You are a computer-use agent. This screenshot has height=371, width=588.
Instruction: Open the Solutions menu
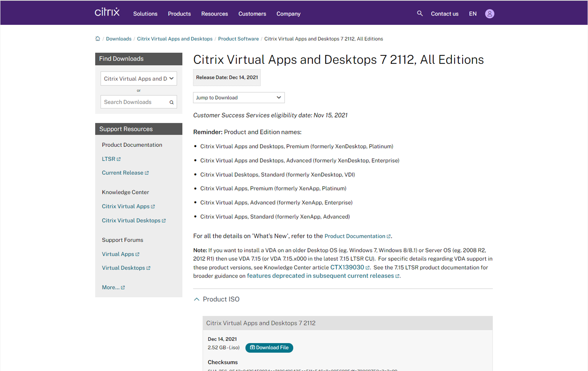click(x=145, y=14)
